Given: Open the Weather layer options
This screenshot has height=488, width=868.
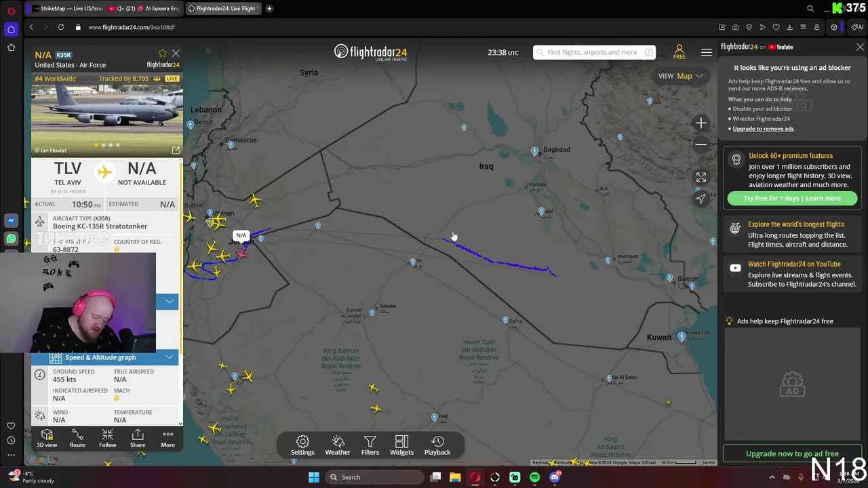Looking at the screenshot, I should [338, 445].
